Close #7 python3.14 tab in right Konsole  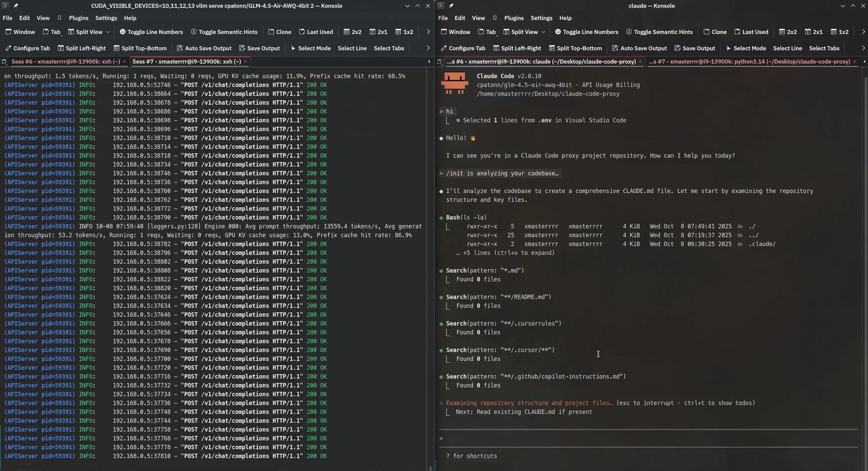pyautogui.click(x=855, y=62)
